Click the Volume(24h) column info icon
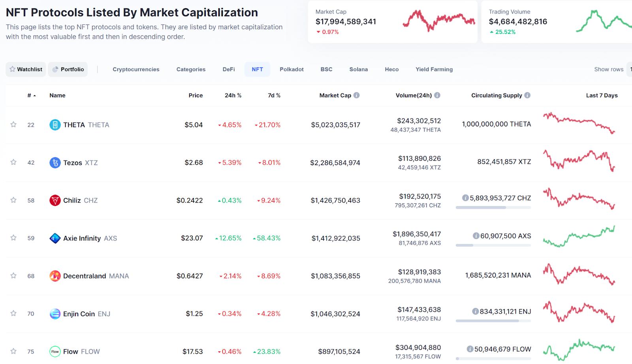 437,95
